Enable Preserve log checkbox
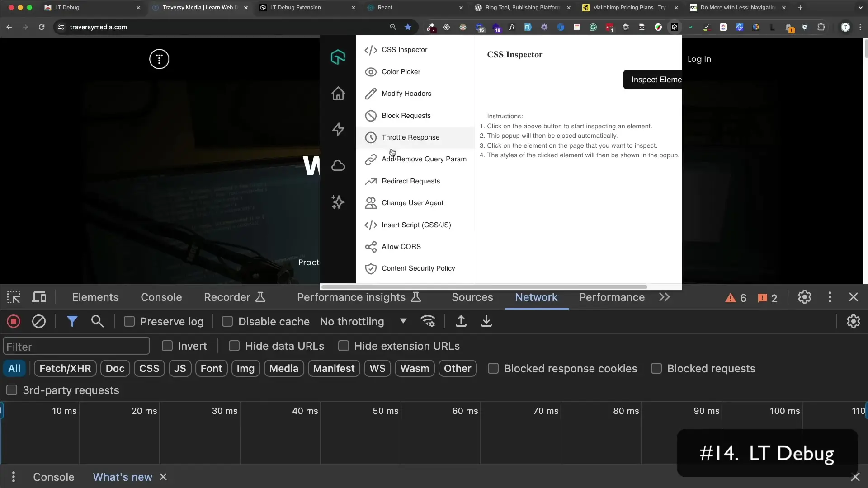 [129, 322]
